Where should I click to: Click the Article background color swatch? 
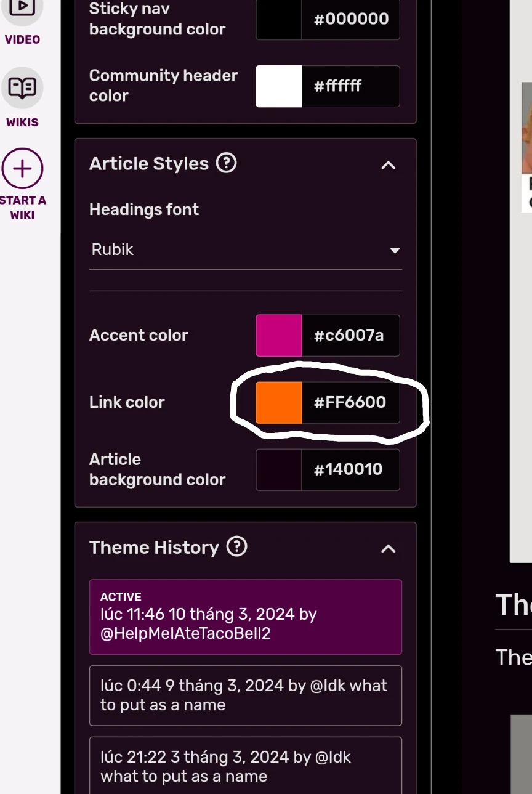click(278, 469)
